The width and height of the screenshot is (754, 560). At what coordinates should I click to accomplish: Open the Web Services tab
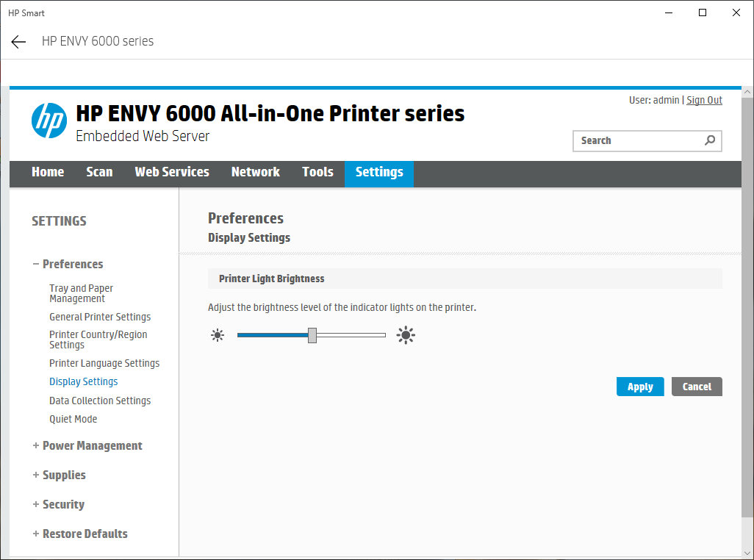[172, 172]
